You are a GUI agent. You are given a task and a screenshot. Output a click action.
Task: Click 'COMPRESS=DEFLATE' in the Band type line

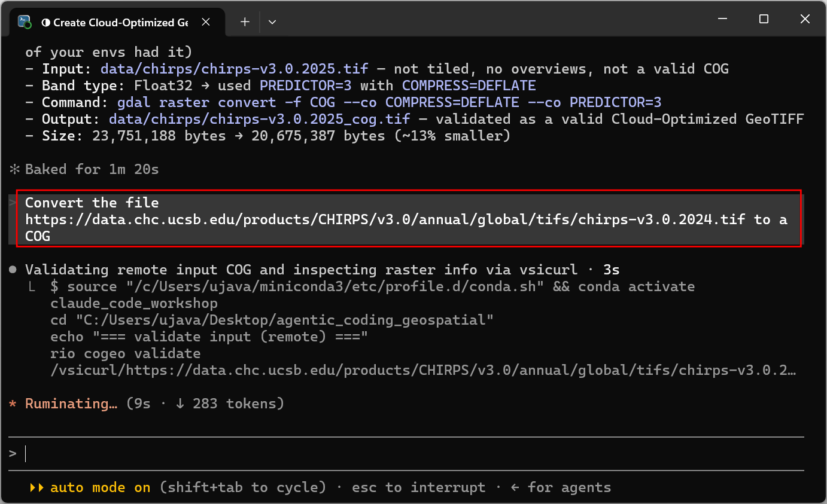(469, 85)
